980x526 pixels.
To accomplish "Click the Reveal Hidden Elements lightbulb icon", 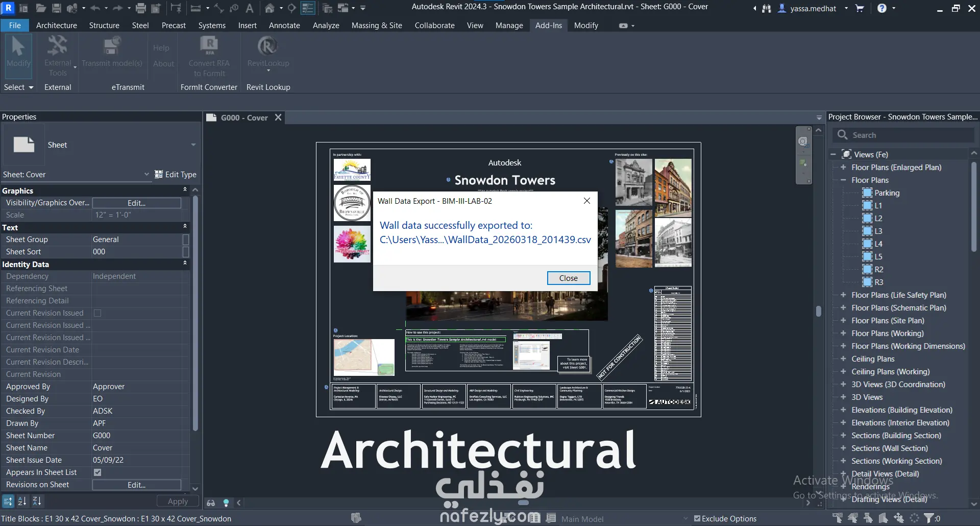I will [x=226, y=503].
